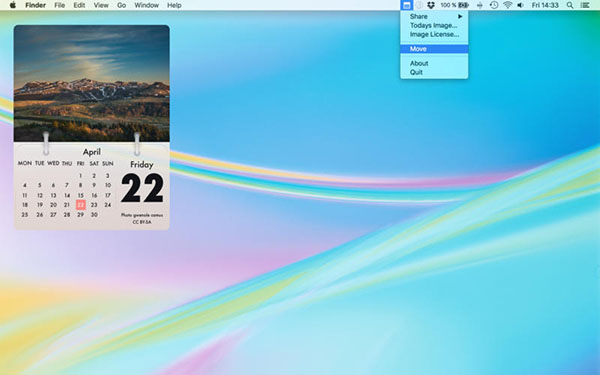
Task: Expand the Share submenu arrow
Action: [x=460, y=16]
